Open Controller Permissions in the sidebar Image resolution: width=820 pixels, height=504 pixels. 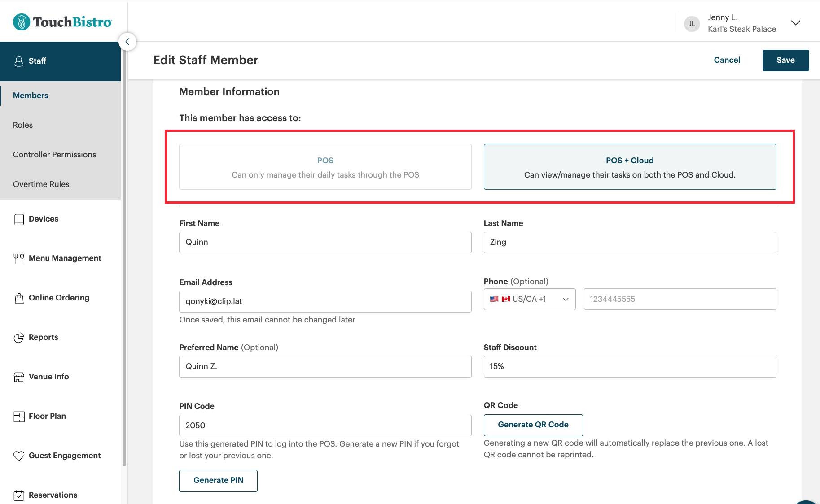pos(54,155)
